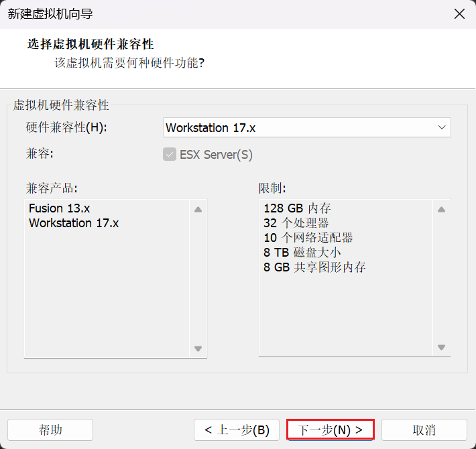
Task: Toggle the ESX Server(S) checkbox
Action: [x=170, y=154]
